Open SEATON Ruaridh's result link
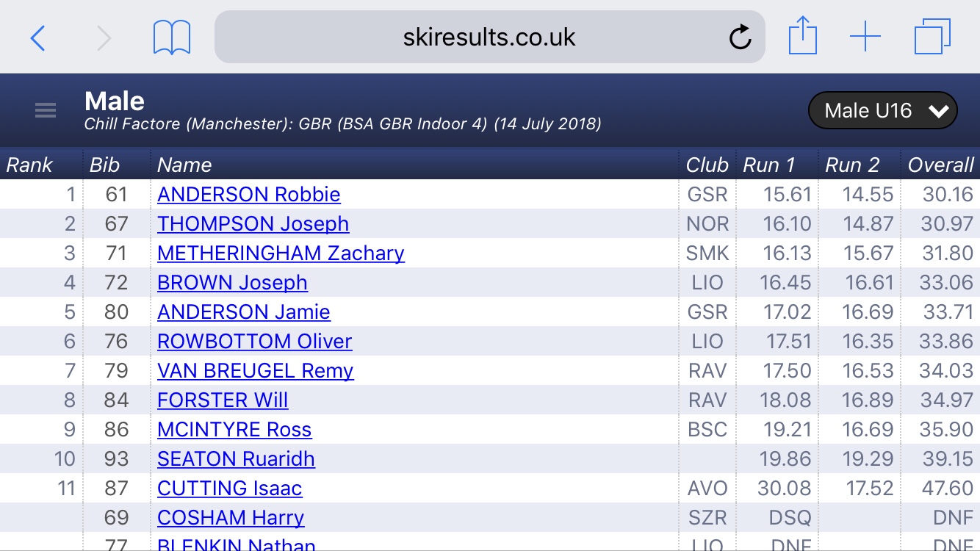The height and width of the screenshot is (551, 980). pyautogui.click(x=236, y=459)
